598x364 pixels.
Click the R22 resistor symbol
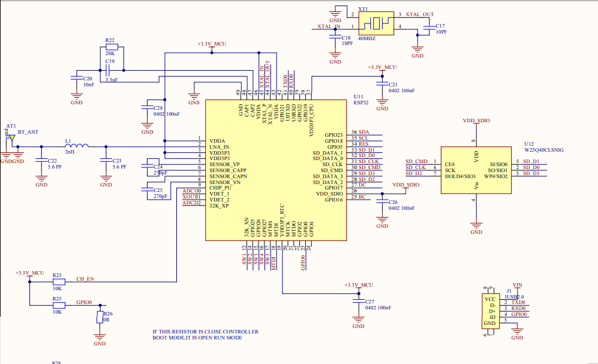coord(112,47)
